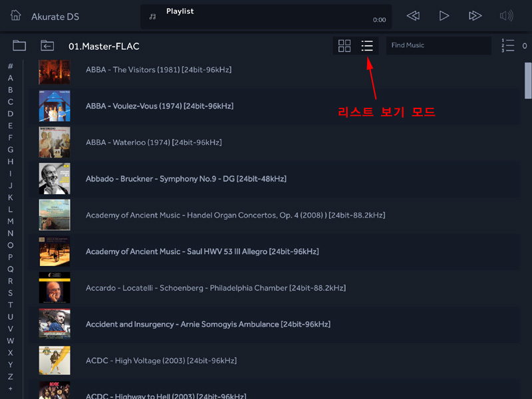Jump to index letter W
532x399 pixels.
pyautogui.click(x=11, y=341)
